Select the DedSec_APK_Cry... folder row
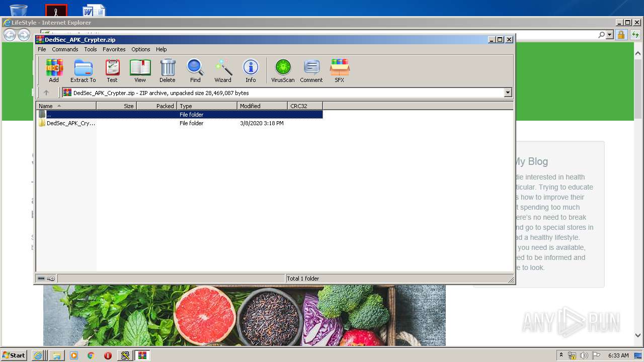Image resolution: width=644 pixels, height=362 pixels. [180, 123]
